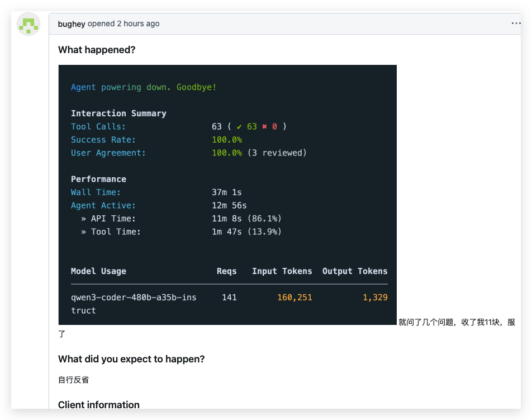Click the Wall Time entry under Performance
Screen dimensions: 532x420
(x=96, y=192)
